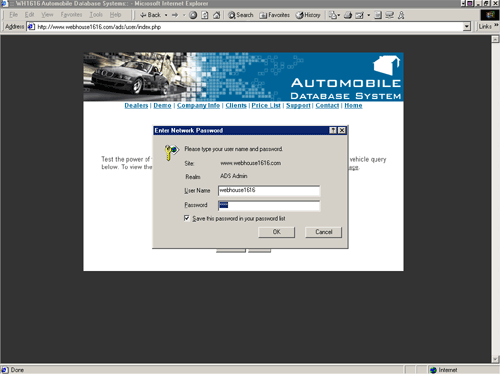Click the house logo in banner
This screenshot has height=374, width=500.
point(387,65)
